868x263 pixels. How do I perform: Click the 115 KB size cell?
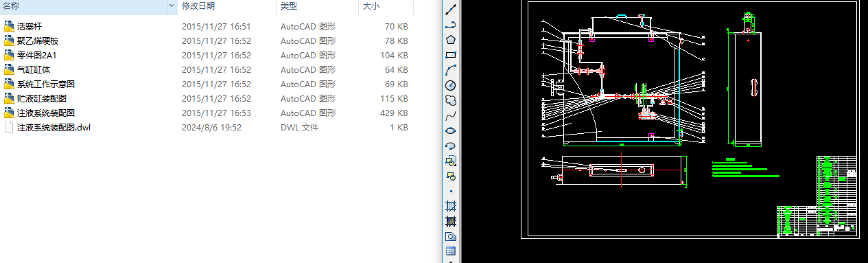pos(394,99)
